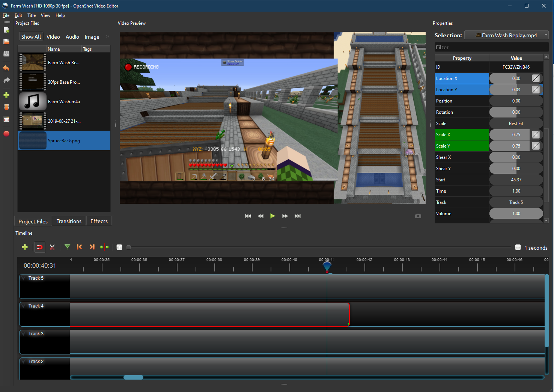554x392 pixels.
Task: Open the Selection dropdown showing Farm Wash Replay.mp4
Action: coord(506,35)
